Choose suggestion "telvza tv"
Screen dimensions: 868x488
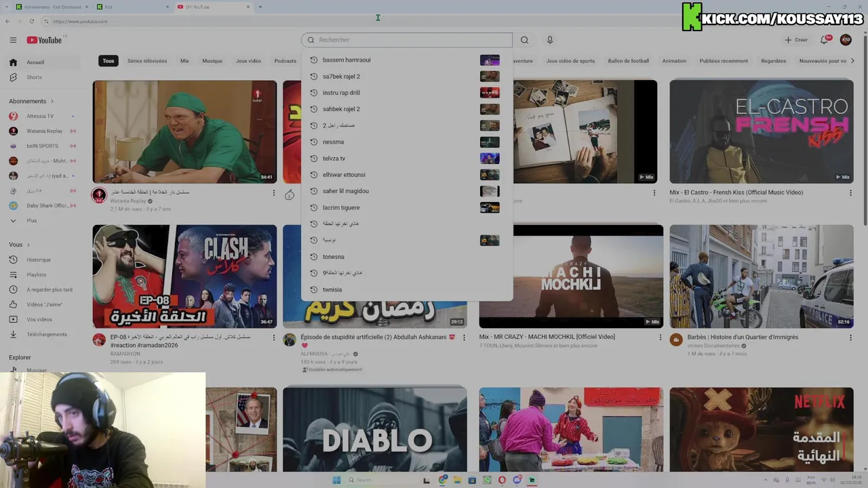click(407, 159)
